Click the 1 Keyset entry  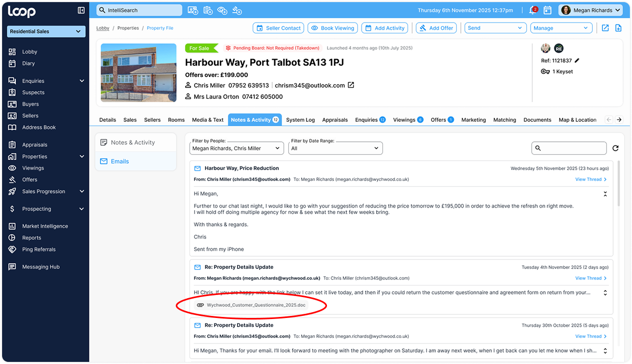557,72
